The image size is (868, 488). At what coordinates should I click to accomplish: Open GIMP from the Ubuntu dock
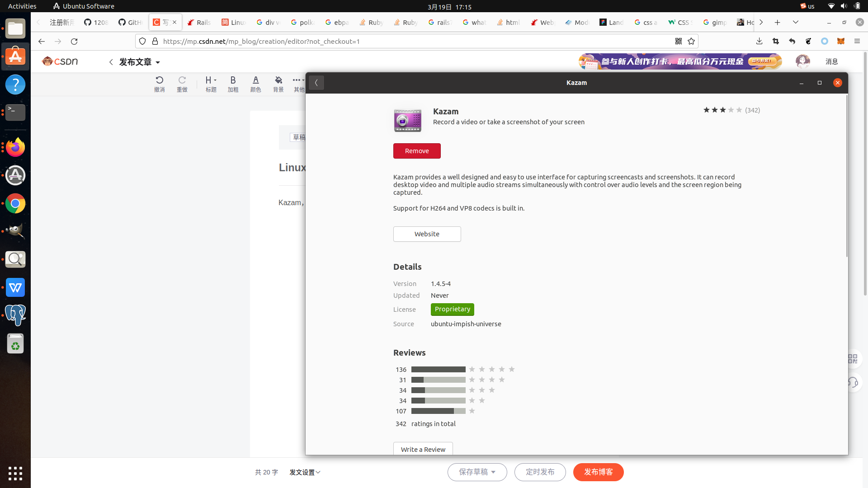[x=15, y=231]
